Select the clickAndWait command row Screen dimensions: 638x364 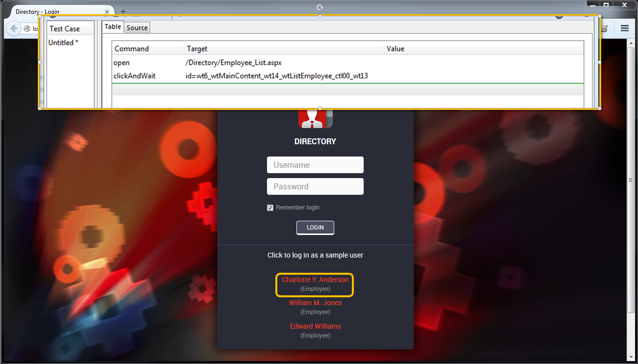pos(196,76)
